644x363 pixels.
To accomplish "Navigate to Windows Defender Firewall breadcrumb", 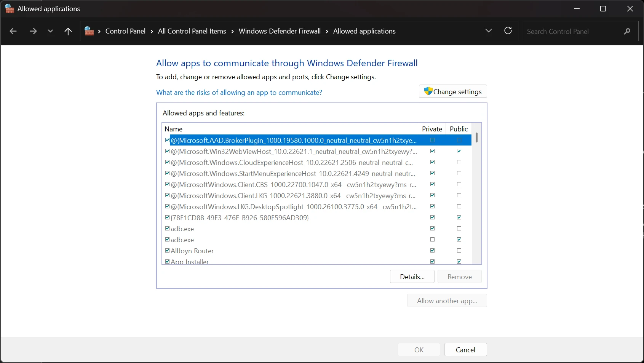I will tap(280, 31).
